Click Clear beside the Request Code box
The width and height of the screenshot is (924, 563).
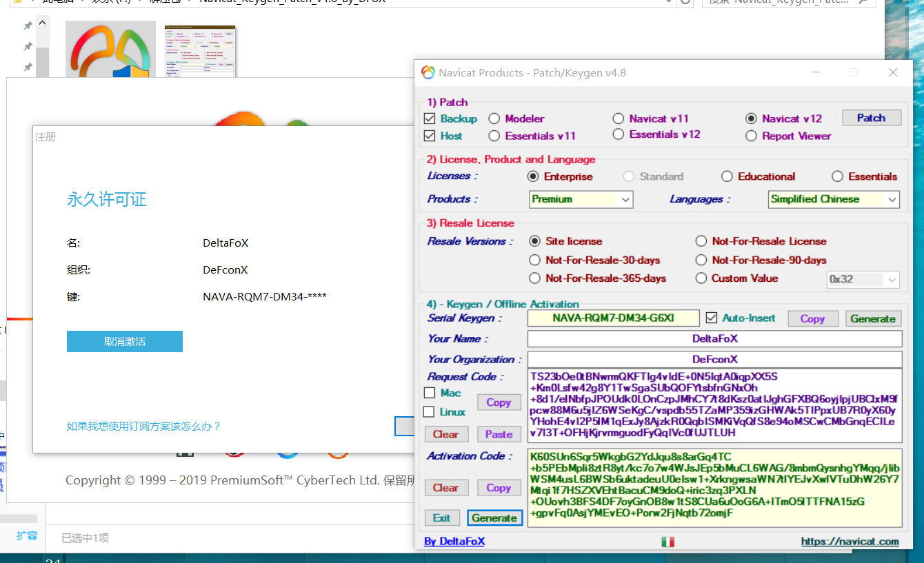(445, 434)
